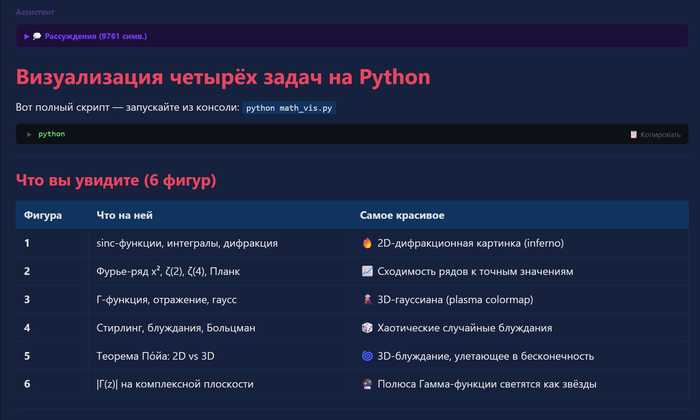Click the Фигура column header
This screenshot has height=420, width=700.
(43, 215)
